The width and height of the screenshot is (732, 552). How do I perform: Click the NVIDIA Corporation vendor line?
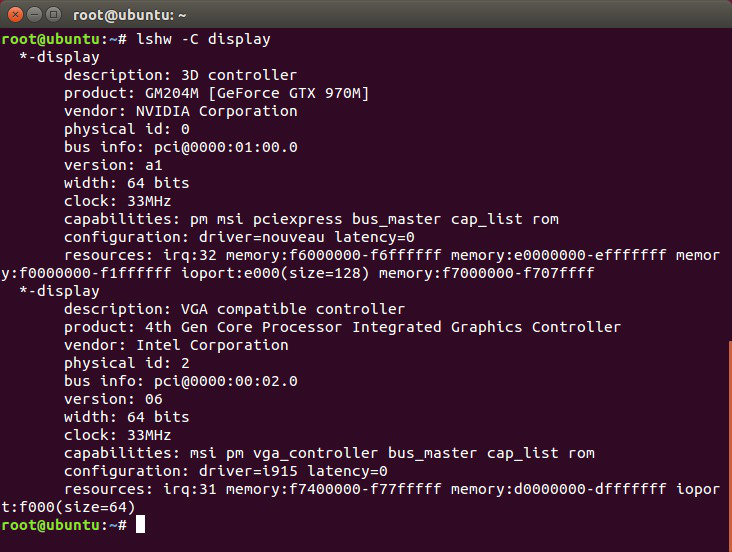[181, 111]
